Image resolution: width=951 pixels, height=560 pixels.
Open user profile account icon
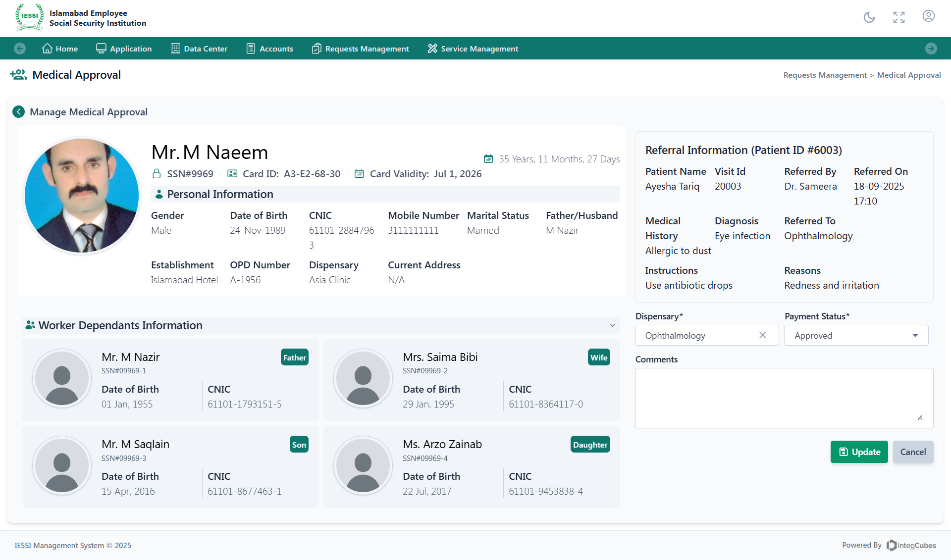[x=929, y=16]
